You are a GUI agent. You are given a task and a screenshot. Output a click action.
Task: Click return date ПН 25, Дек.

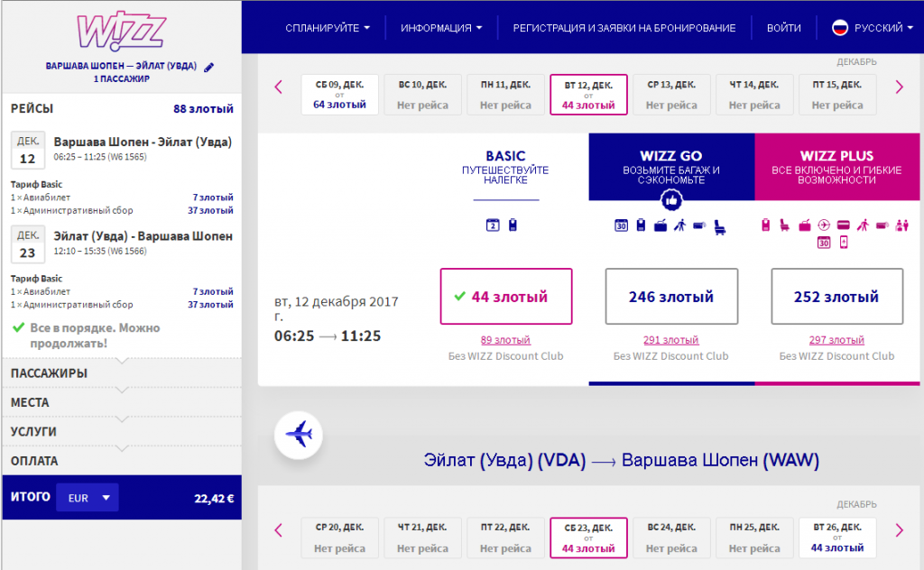pyautogui.click(x=754, y=538)
